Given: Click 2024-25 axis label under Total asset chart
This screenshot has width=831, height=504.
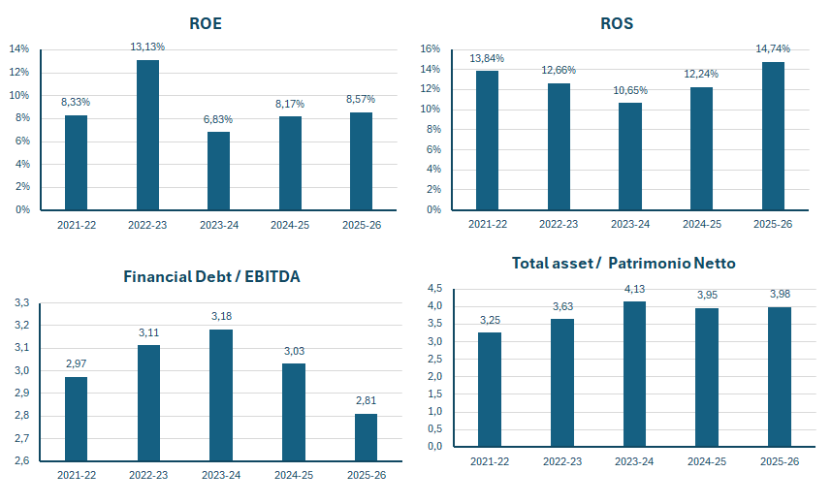Looking at the screenshot, I should (707, 461).
